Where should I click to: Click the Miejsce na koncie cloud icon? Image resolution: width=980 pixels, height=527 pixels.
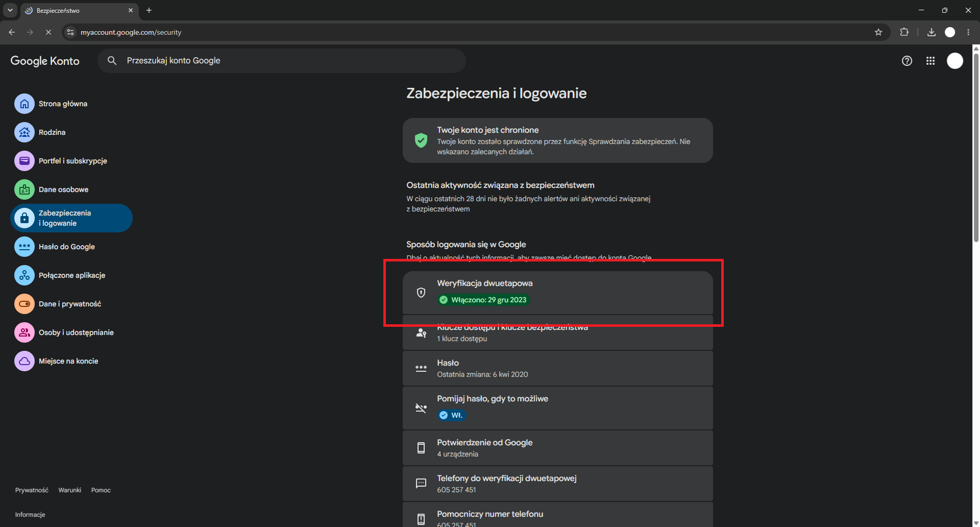click(x=24, y=361)
